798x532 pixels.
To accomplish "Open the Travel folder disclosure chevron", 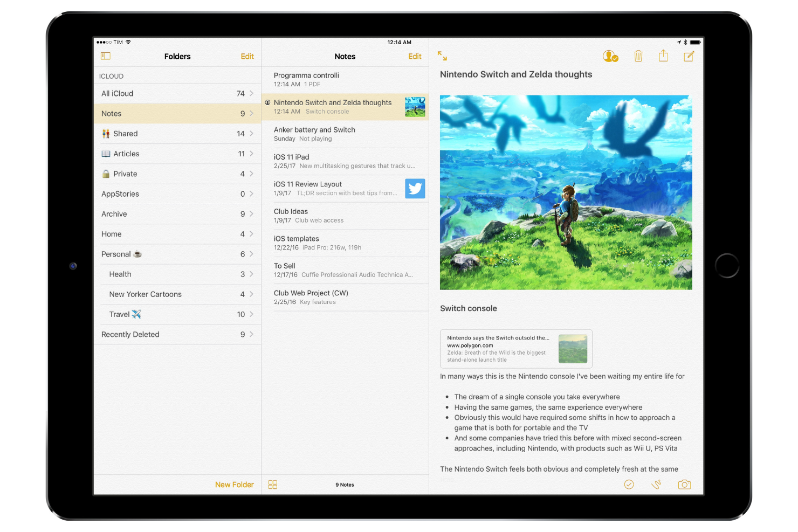I will coord(250,314).
